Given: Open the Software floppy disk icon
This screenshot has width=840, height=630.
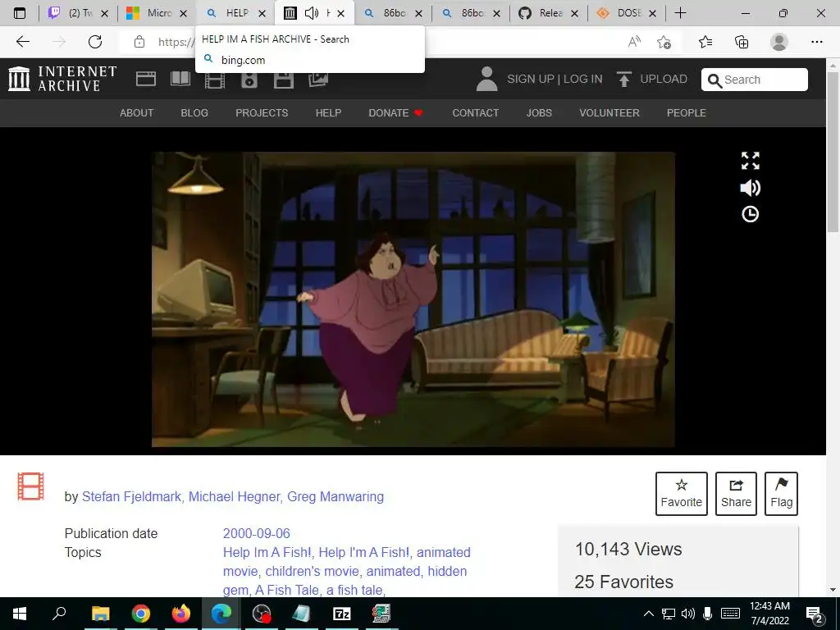Looking at the screenshot, I should click(x=283, y=80).
